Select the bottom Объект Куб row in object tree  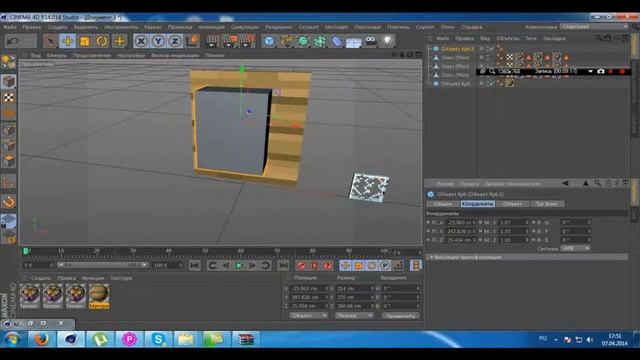coord(455,84)
